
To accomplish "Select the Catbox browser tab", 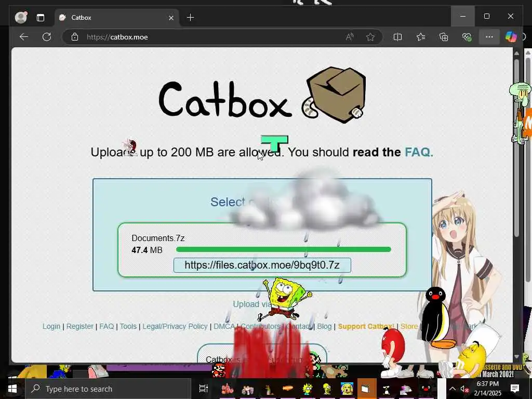I will click(x=116, y=18).
